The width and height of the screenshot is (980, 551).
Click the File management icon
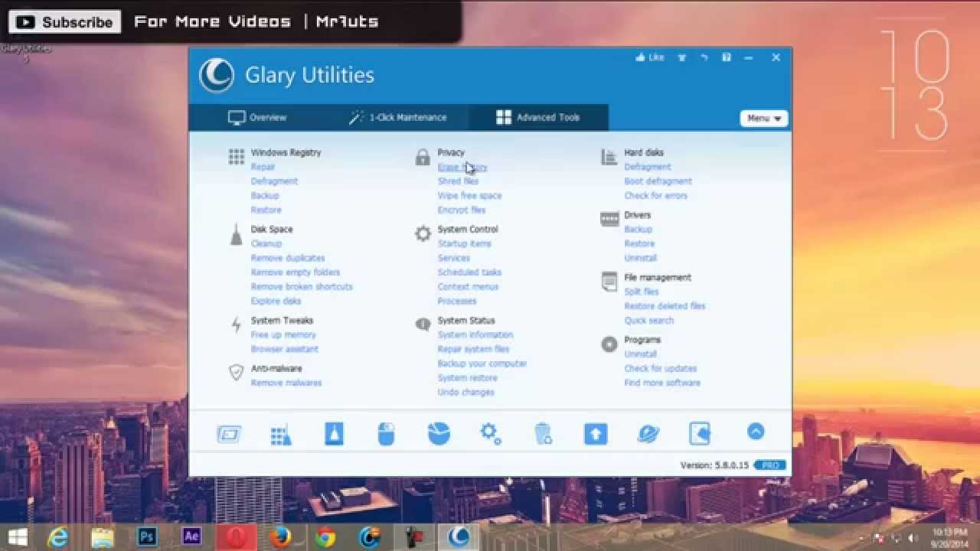click(609, 282)
